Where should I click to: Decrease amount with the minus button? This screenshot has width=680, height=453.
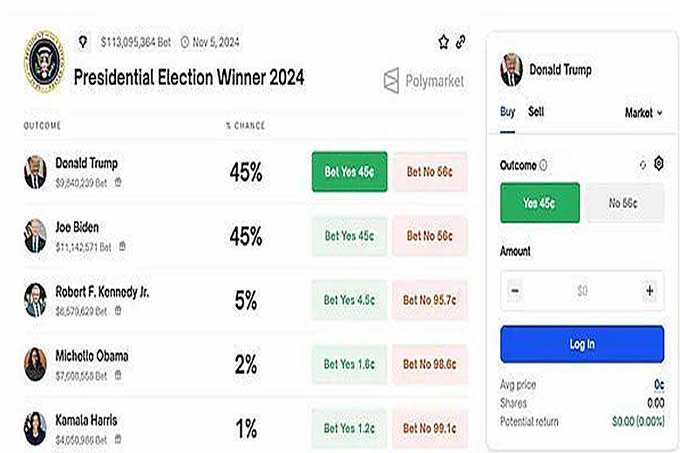click(515, 291)
